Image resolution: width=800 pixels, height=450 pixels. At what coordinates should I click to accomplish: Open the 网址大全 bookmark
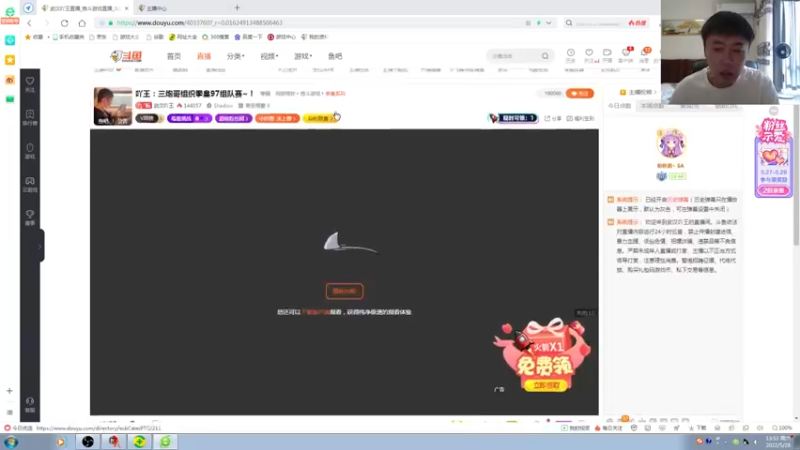click(183, 37)
